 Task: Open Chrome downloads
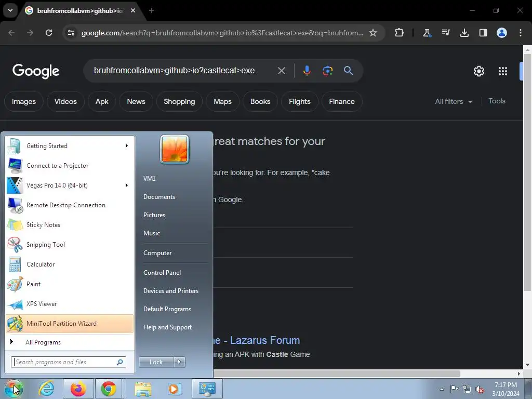point(464,33)
